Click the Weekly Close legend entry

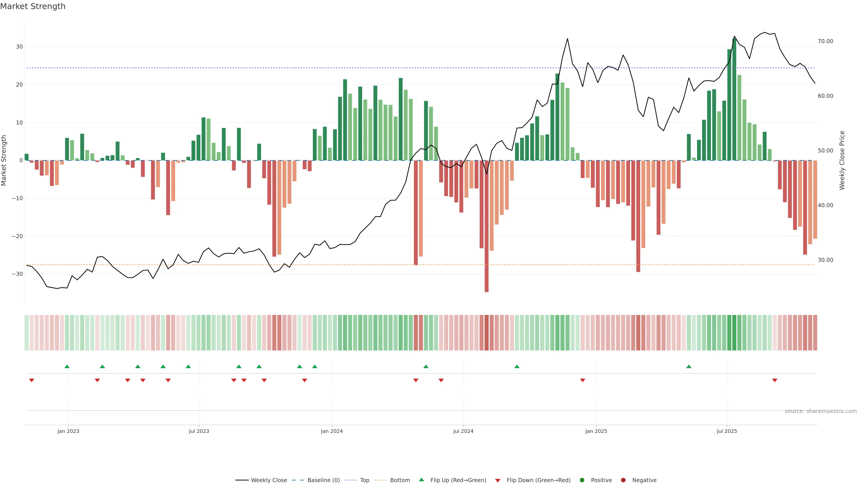(x=269, y=480)
